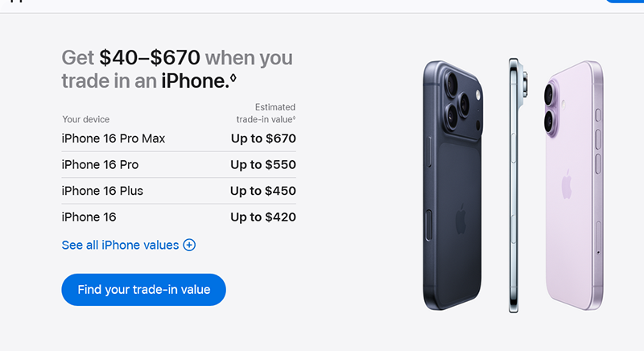Click the Find your trade-in value button

coord(143,290)
